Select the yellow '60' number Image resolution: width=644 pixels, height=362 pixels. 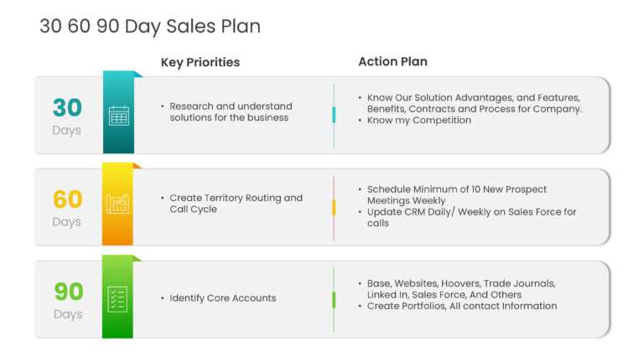tap(68, 199)
